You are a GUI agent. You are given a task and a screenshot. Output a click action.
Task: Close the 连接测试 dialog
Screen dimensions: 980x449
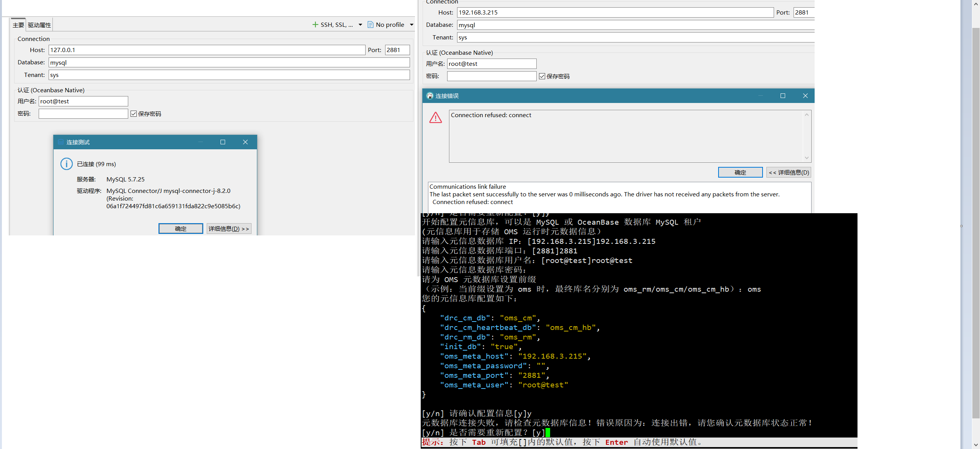245,142
